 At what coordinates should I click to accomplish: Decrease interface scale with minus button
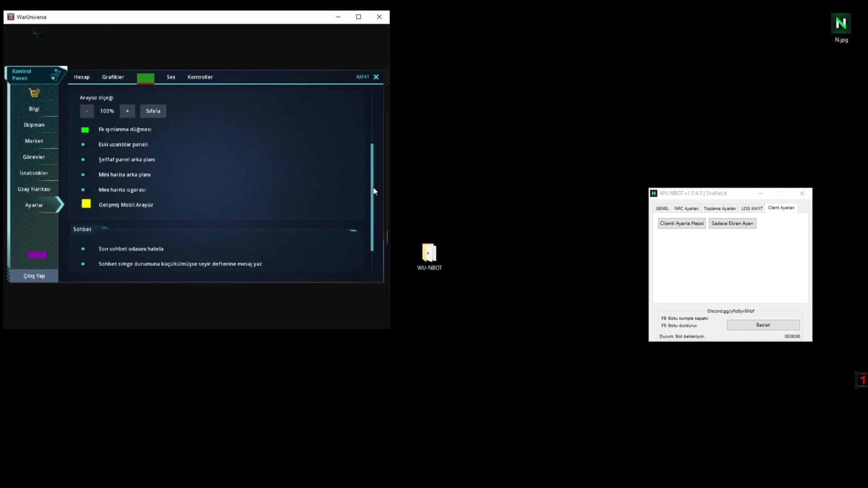click(87, 111)
